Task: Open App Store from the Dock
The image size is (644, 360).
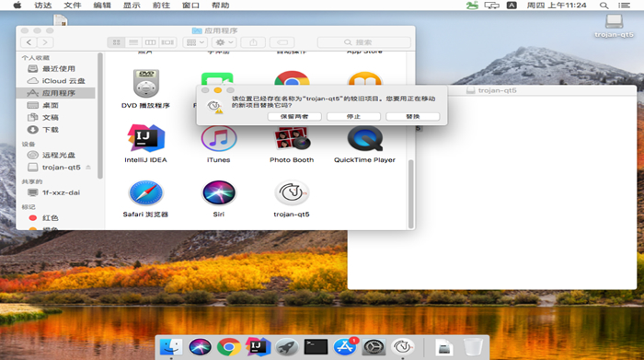Action: [x=345, y=347]
